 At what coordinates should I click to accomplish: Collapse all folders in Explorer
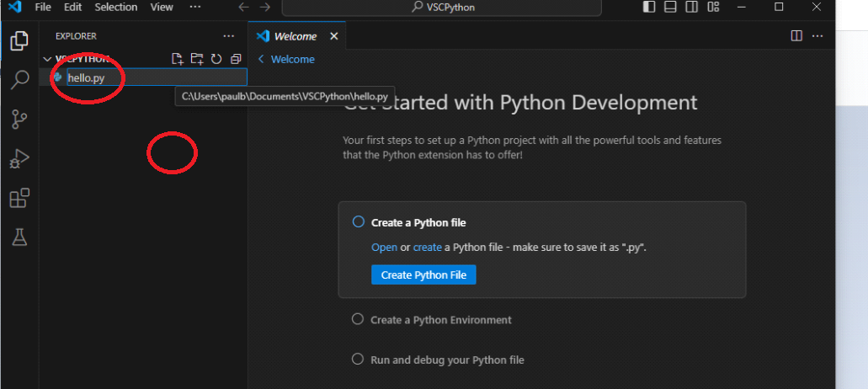coord(236,59)
